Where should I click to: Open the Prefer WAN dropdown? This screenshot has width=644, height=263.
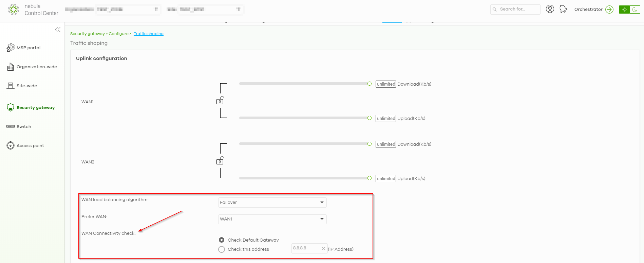(x=272, y=219)
